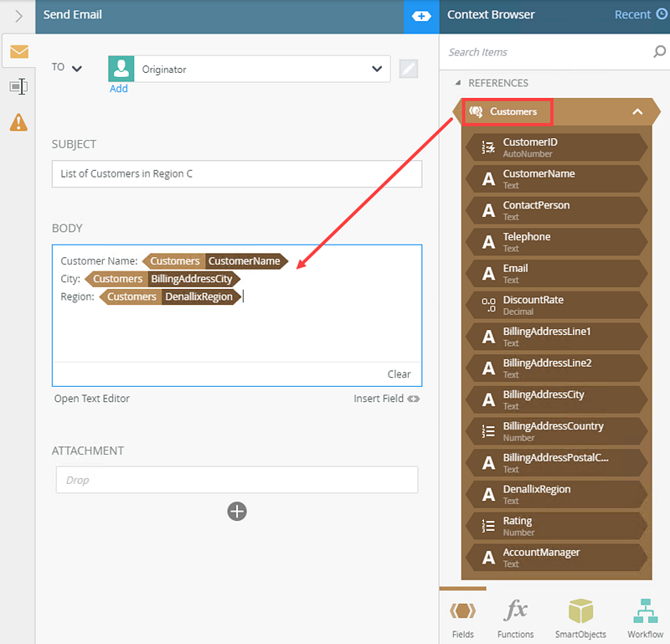Open the TO recipient type dropdown
The width and height of the screenshot is (670, 644).
(x=77, y=68)
